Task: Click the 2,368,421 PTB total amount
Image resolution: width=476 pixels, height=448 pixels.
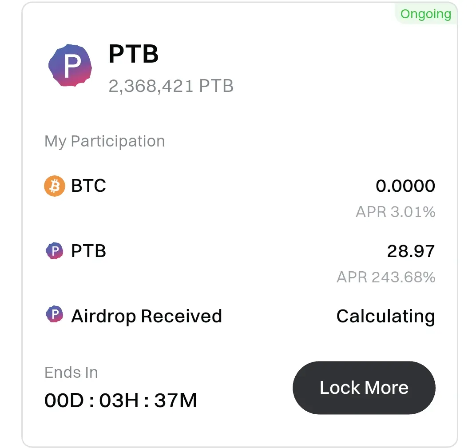Action: (x=171, y=86)
